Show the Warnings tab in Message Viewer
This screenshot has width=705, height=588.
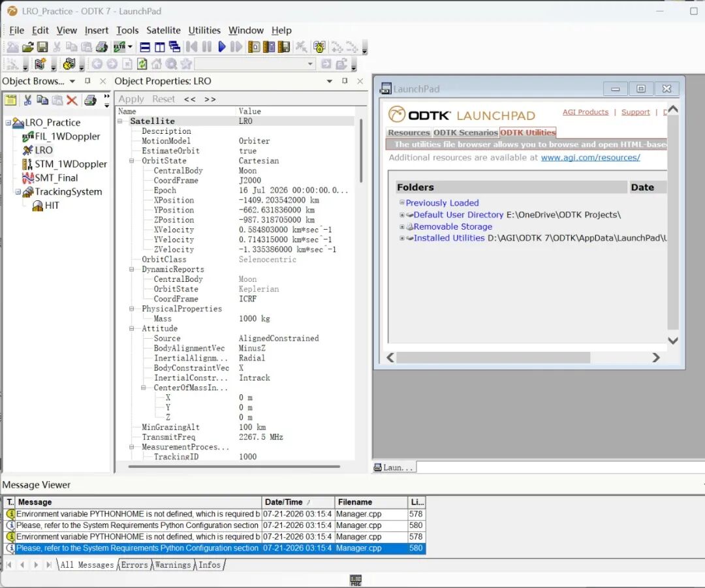point(172,565)
